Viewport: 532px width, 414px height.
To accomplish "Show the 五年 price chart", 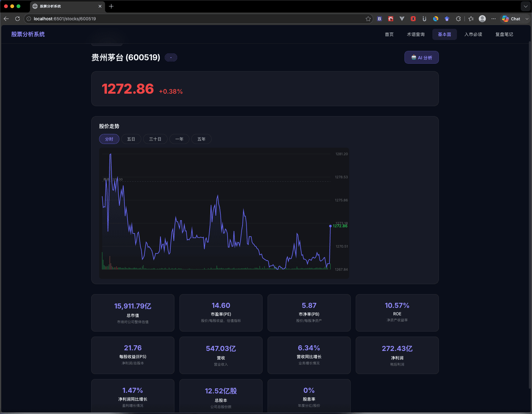I will tap(202, 139).
